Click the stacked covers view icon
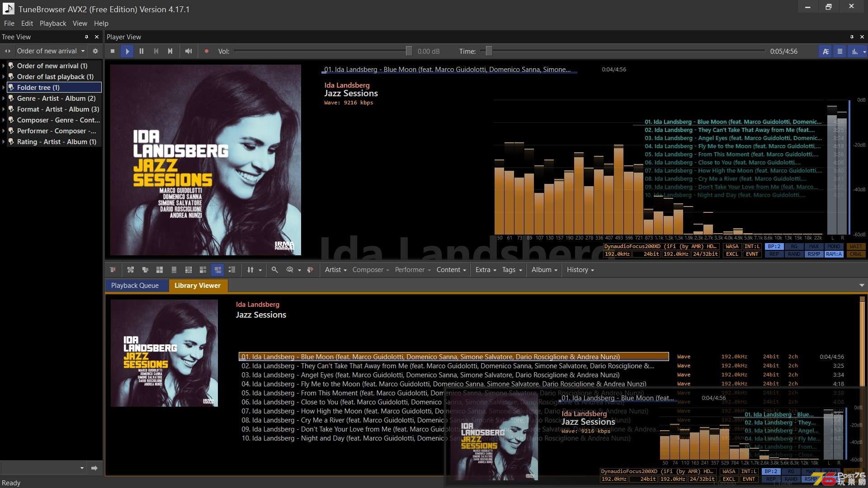Image resolution: width=868 pixels, height=488 pixels. (x=145, y=270)
